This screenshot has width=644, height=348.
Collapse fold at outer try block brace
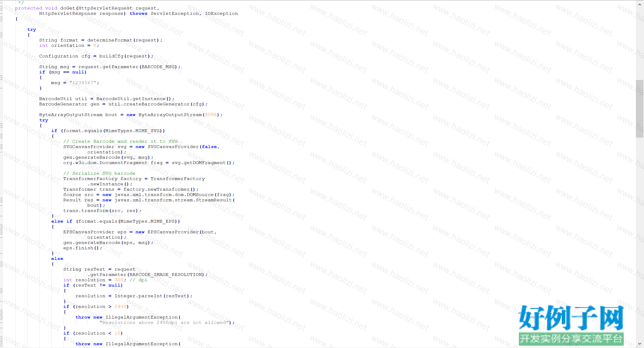tap(1, 35)
